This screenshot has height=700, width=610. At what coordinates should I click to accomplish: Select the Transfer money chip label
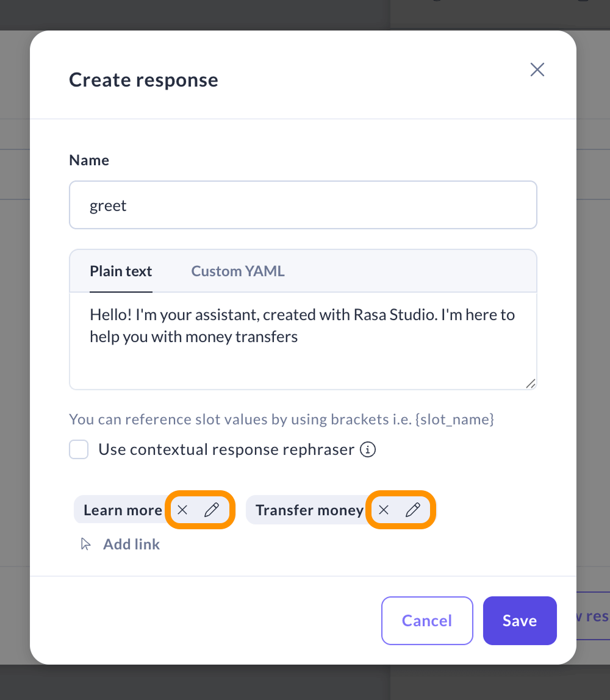coord(309,510)
